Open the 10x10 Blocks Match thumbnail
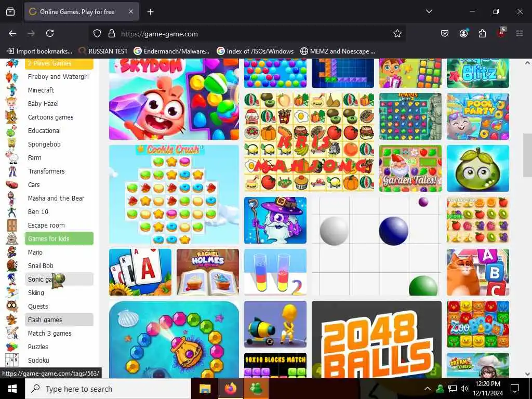This screenshot has height=399, width=532. tap(275, 366)
